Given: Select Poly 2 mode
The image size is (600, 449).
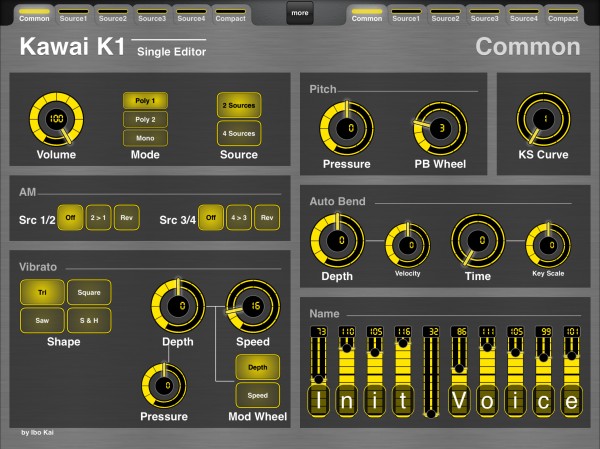Looking at the screenshot, I should point(145,119).
